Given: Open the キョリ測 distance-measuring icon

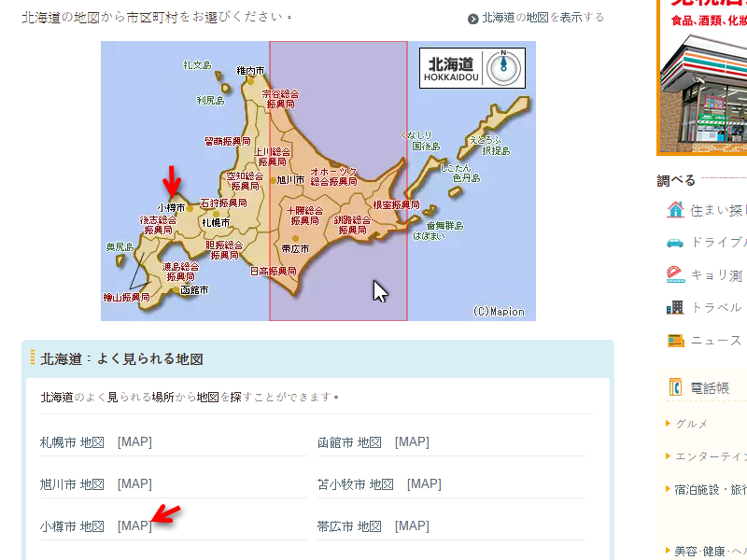Looking at the screenshot, I should [675, 274].
